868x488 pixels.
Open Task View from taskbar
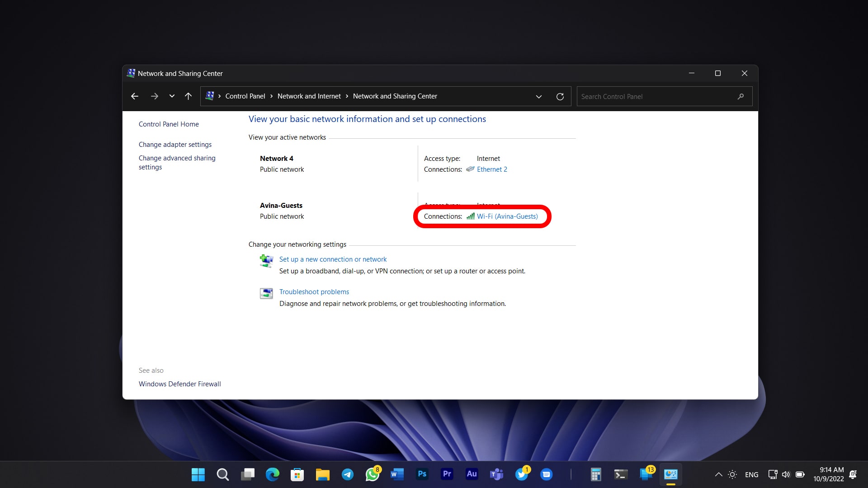click(x=248, y=474)
